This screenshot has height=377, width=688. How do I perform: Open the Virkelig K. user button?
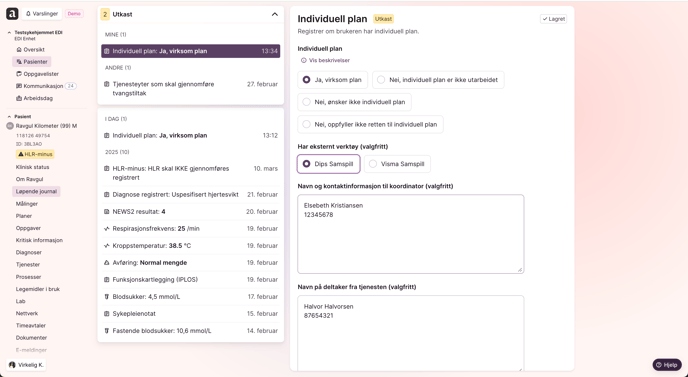pos(26,365)
